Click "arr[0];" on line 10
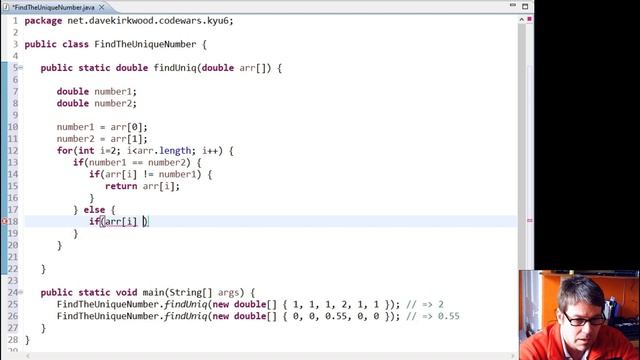 [129, 127]
